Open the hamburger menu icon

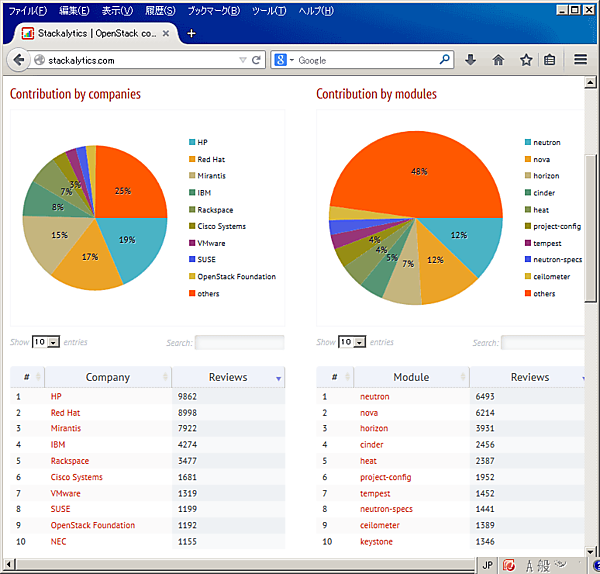point(580,59)
